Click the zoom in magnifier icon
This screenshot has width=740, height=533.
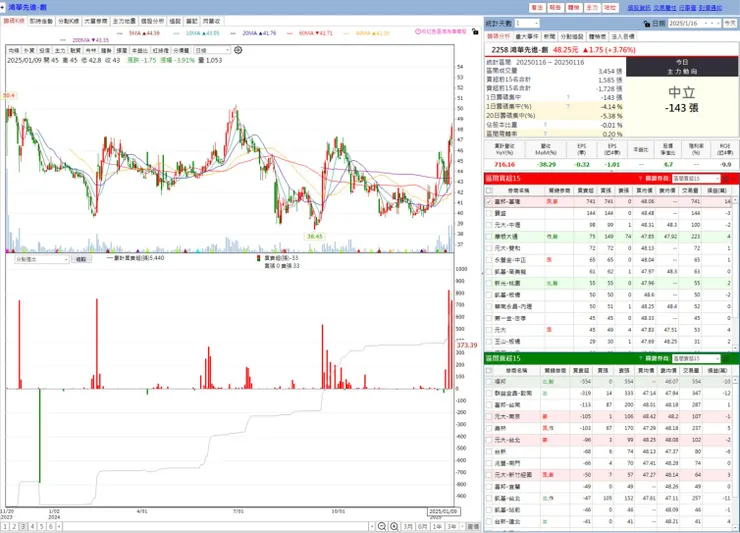click(394, 526)
